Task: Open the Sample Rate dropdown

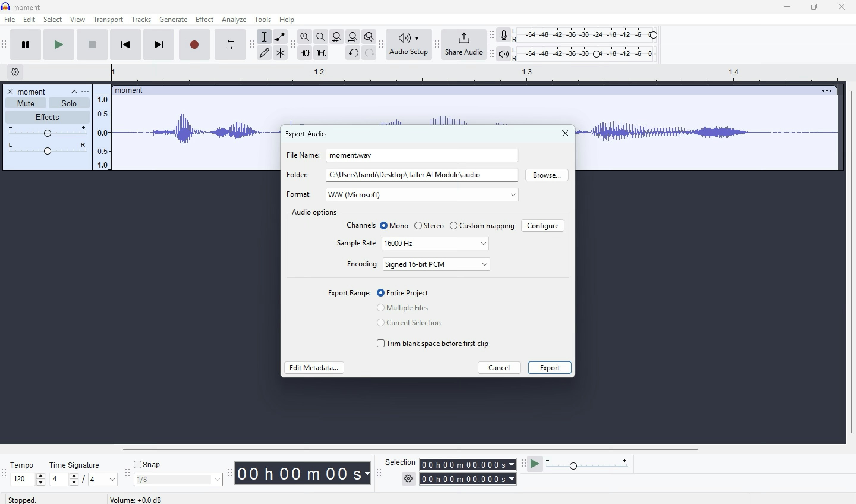Action: tap(435, 243)
